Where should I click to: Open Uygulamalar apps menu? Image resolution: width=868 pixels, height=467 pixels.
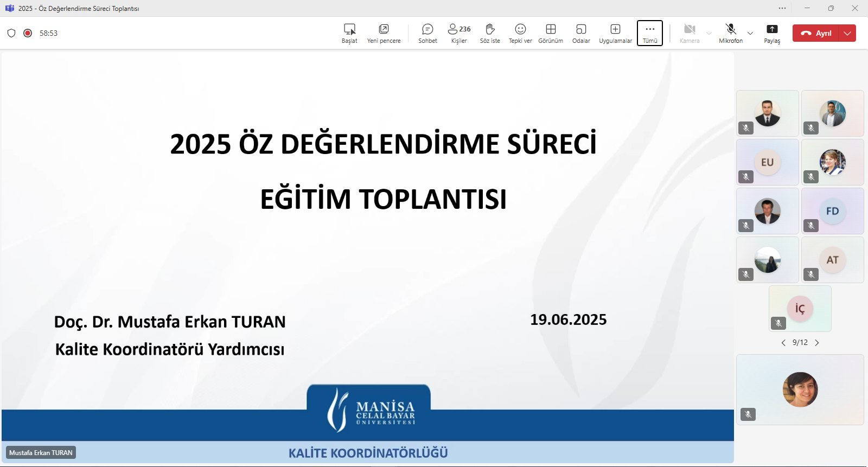[x=615, y=33]
